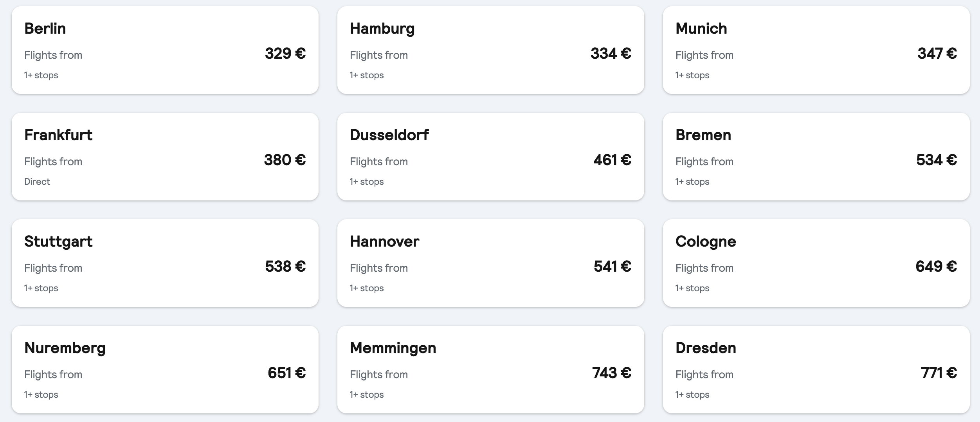Choose the Cologne flights card
The width and height of the screenshot is (980, 422).
[x=816, y=263]
